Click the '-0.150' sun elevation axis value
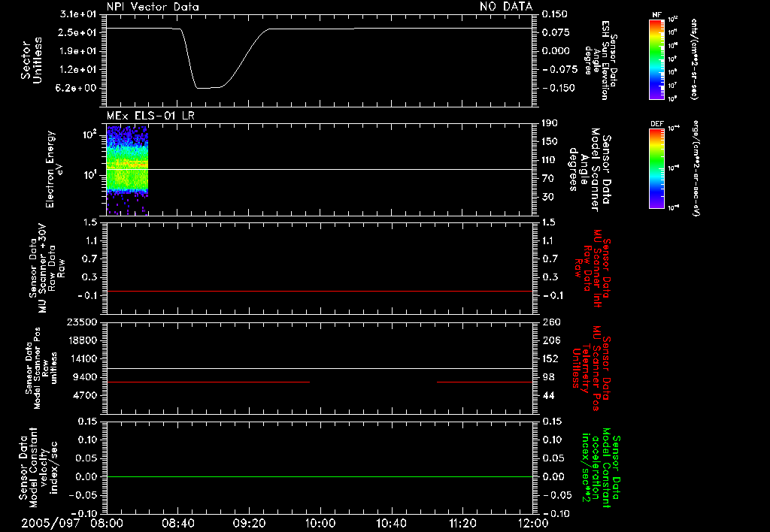 (x=559, y=88)
